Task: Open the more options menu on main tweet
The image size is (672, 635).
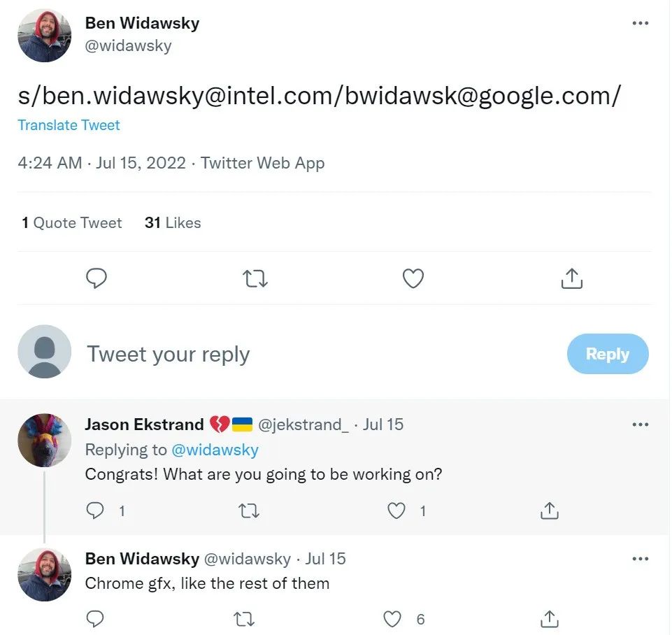Action: [640, 23]
